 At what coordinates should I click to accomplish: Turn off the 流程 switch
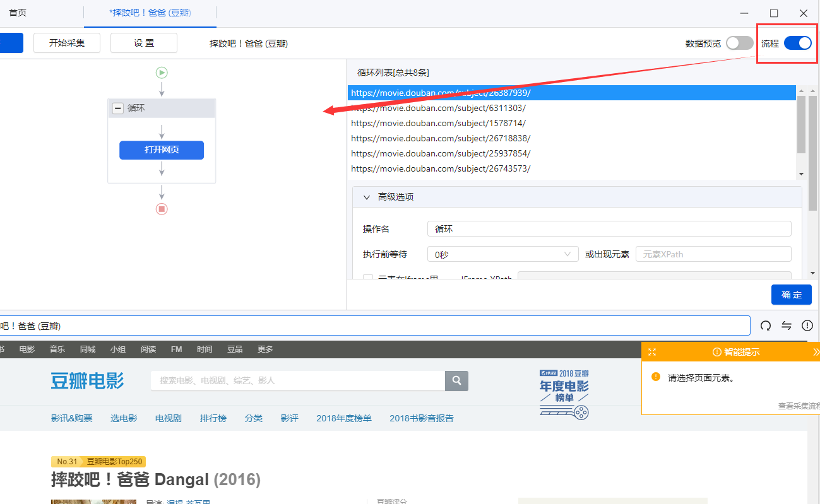coord(798,43)
